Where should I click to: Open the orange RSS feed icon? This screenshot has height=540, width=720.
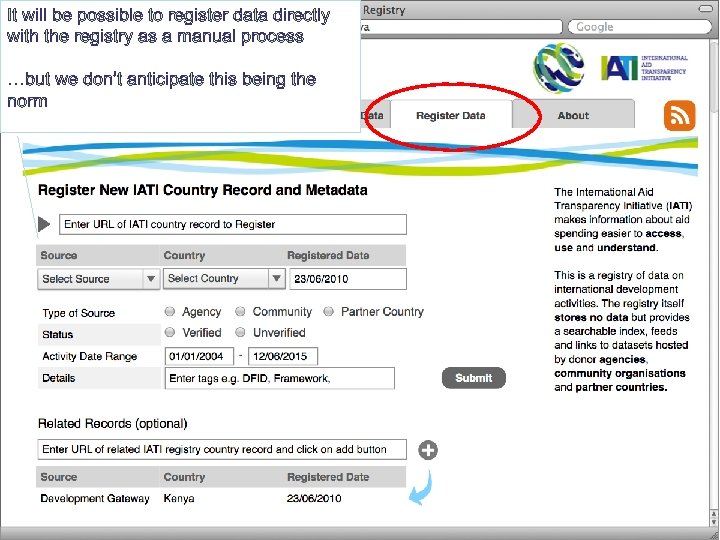pos(680,115)
